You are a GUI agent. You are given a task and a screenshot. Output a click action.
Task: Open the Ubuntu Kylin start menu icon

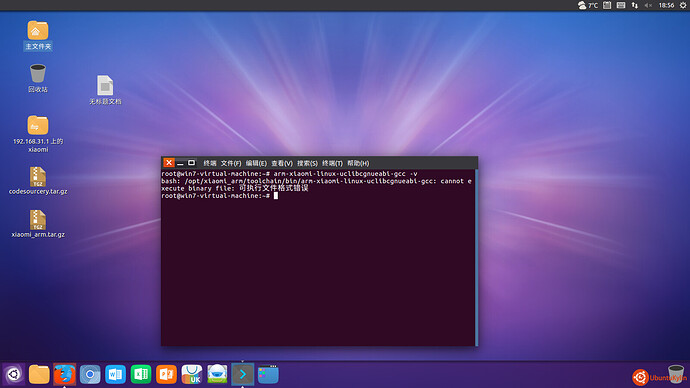pos(14,374)
